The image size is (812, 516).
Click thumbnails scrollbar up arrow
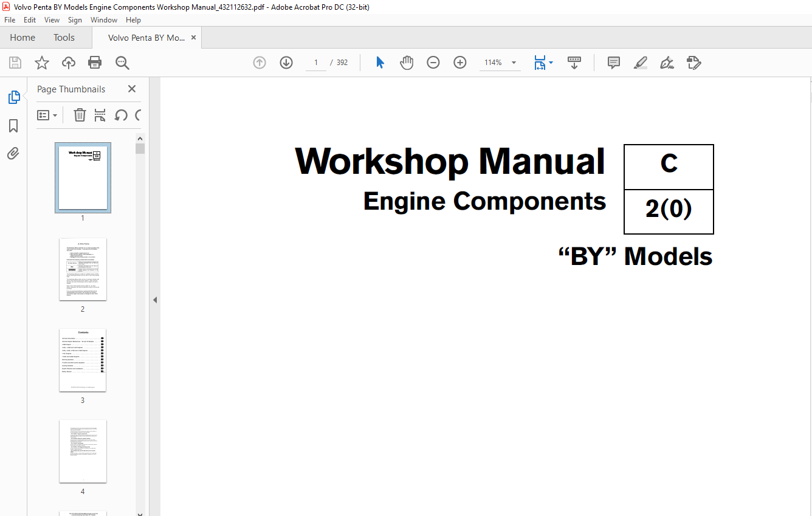click(140, 139)
